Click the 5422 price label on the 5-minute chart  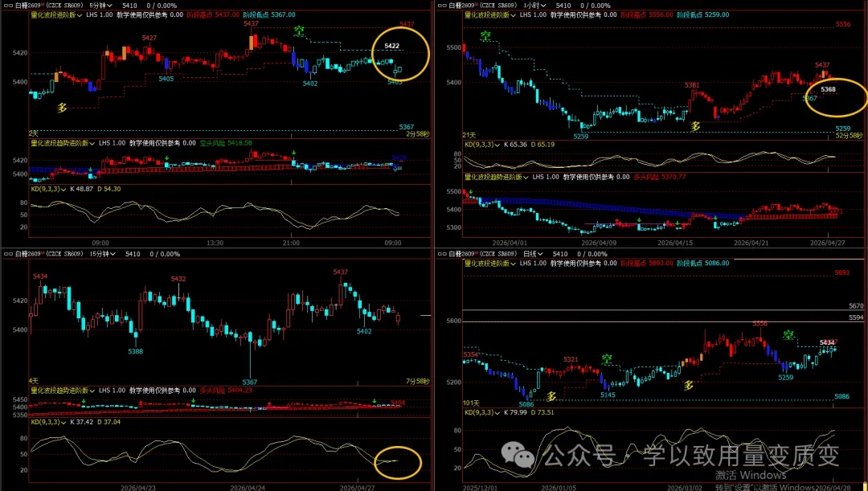point(391,47)
